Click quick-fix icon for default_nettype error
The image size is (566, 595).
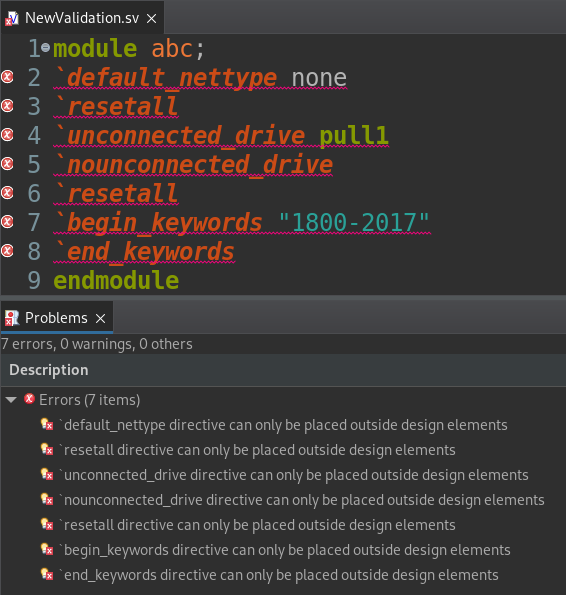47,424
